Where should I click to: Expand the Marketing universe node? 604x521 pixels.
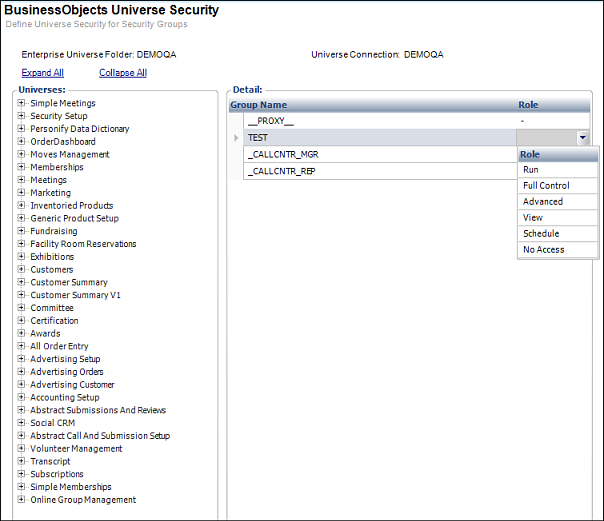[21, 193]
